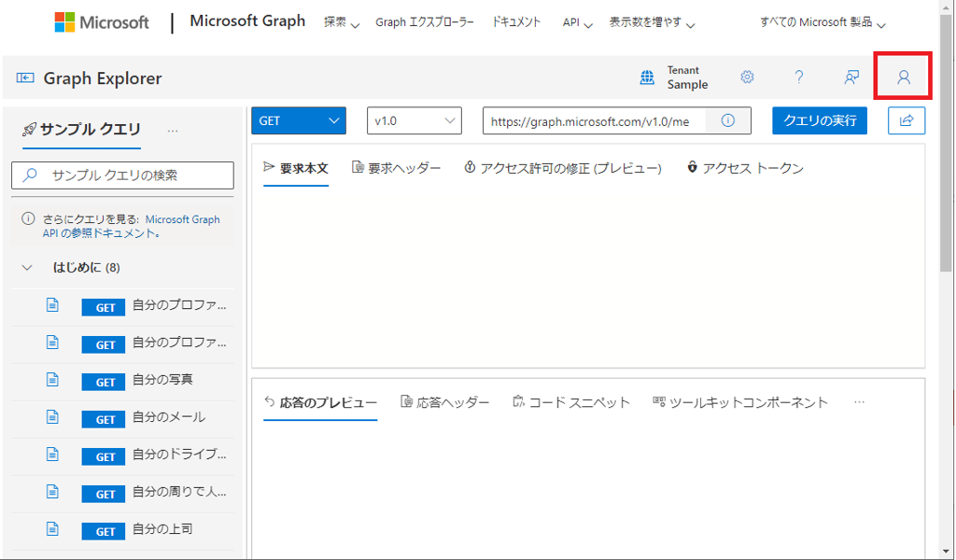Open the document icon for 自分のメール
The image size is (956, 560).
tap(53, 417)
